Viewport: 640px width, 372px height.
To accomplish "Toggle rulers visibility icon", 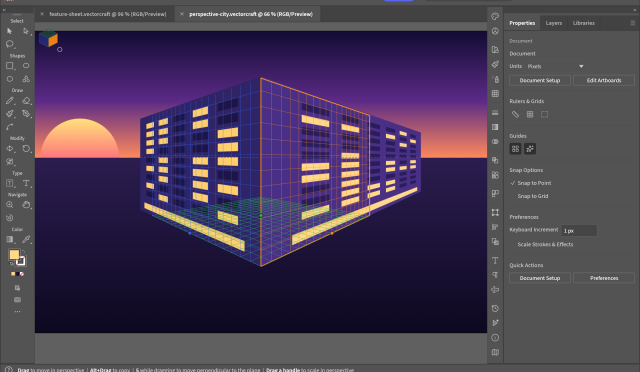I will point(516,115).
